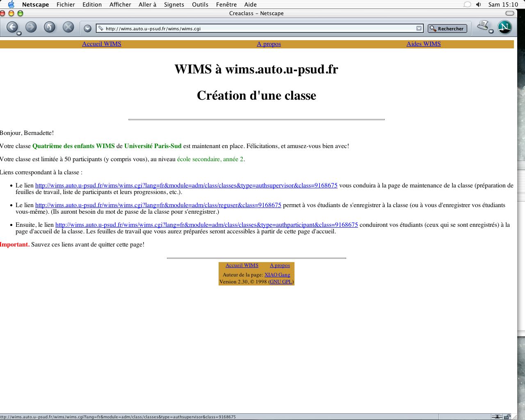Click the Back navigation button
This screenshot has height=420, width=525.
(x=12, y=27)
